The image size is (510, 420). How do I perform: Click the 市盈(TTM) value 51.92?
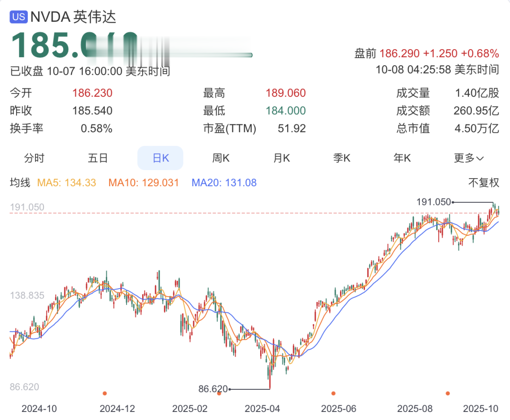click(292, 129)
